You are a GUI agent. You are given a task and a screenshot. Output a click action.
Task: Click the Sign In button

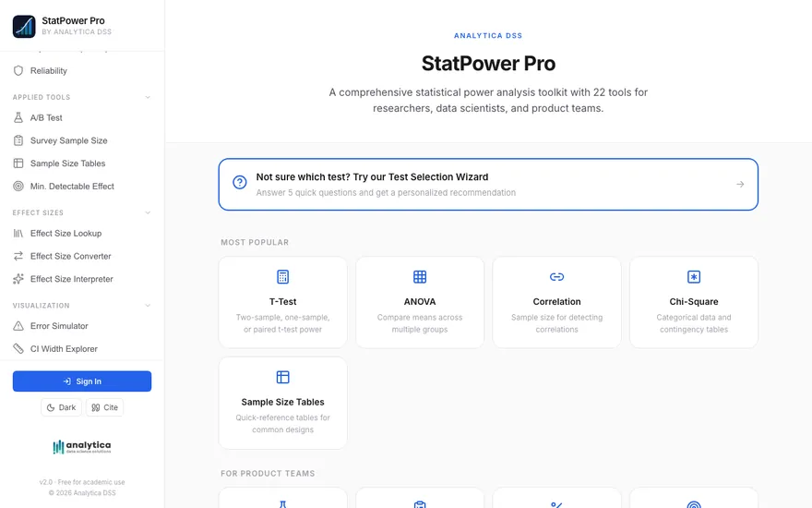82,381
